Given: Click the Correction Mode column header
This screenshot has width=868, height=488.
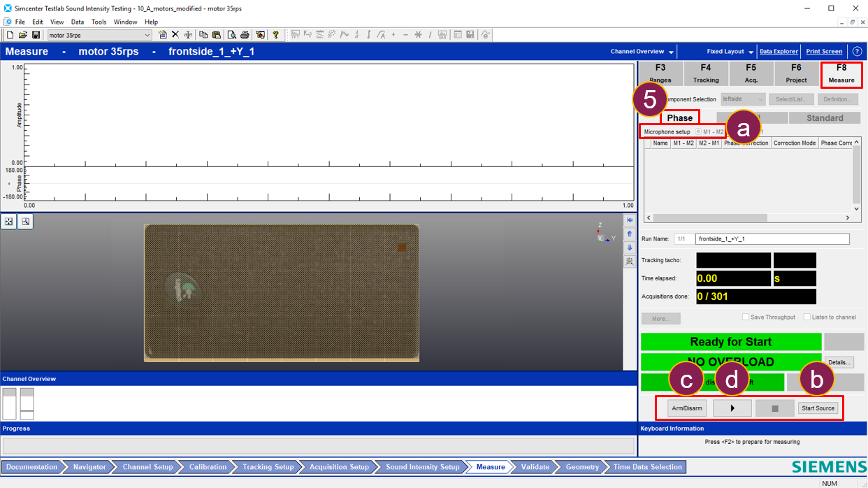Looking at the screenshot, I should click(x=794, y=143).
